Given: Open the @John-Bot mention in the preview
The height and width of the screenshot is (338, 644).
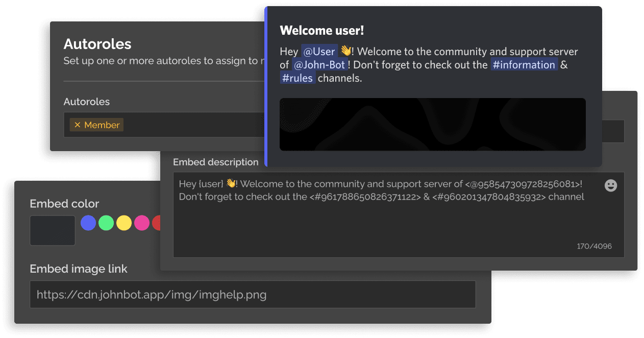Looking at the screenshot, I should tap(320, 65).
